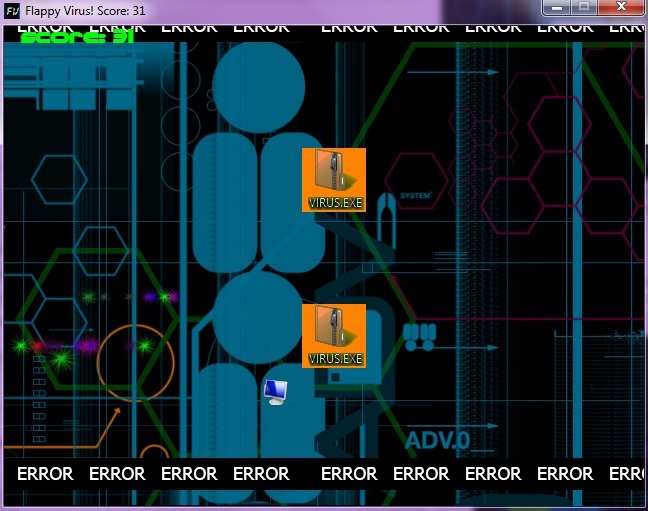Click the green Score: 31 counter
The width and height of the screenshot is (648, 511).
[77, 37]
